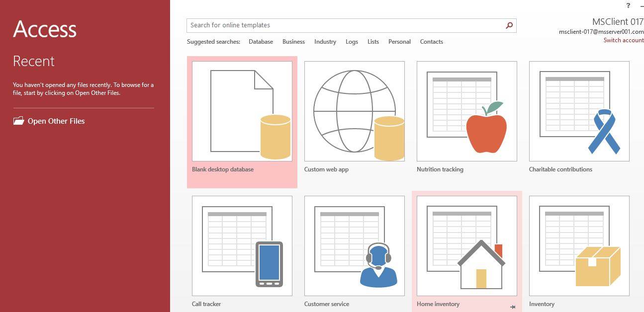Open the Help question mark icon
This screenshot has width=644, height=312.
click(x=628, y=5)
